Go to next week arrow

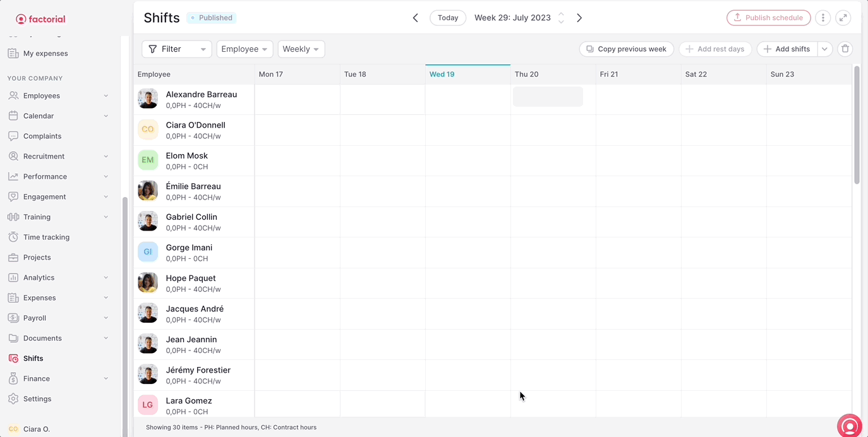(579, 18)
